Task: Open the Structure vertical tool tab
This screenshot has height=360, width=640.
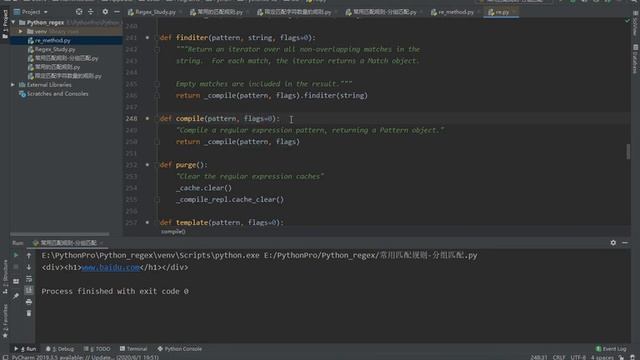Action: pos(5,276)
